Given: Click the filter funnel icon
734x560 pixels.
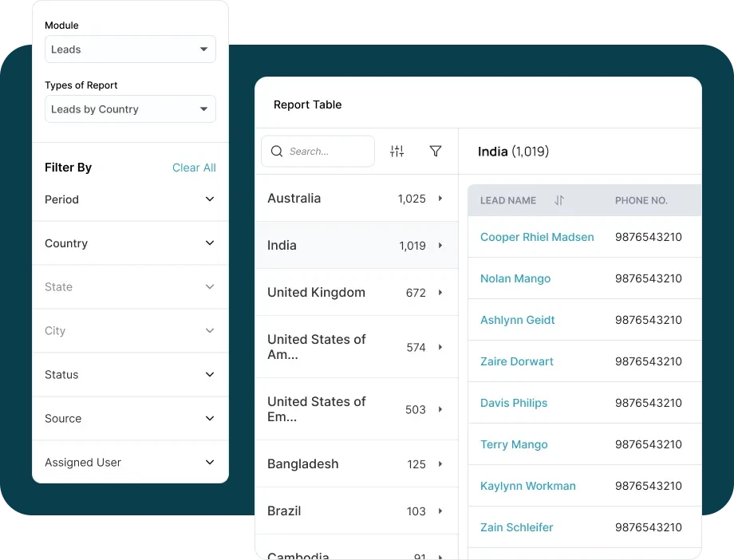Looking at the screenshot, I should tap(436, 152).
